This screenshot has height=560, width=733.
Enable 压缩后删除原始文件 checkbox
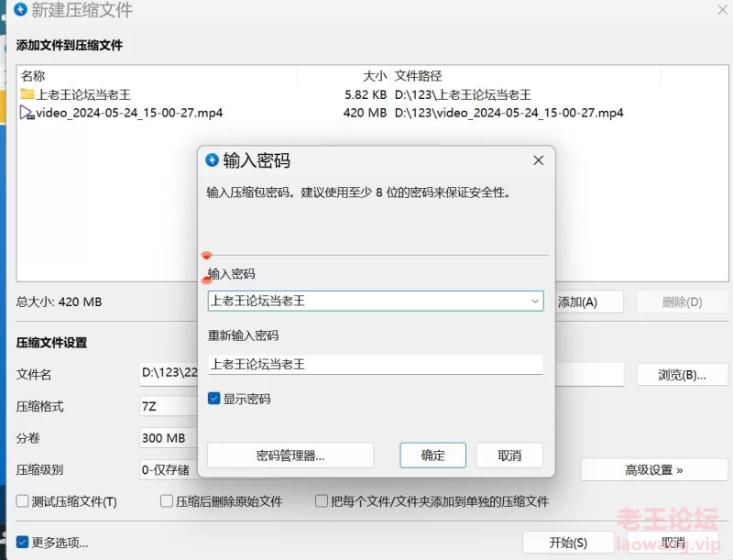(167, 501)
